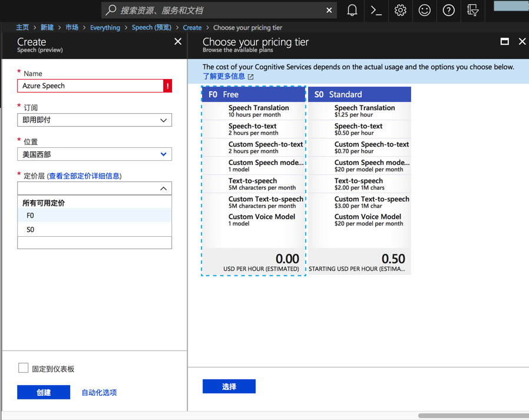This screenshot has height=420, width=529.
Task: Click the empty field below pricing list
Action: click(94, 243)
